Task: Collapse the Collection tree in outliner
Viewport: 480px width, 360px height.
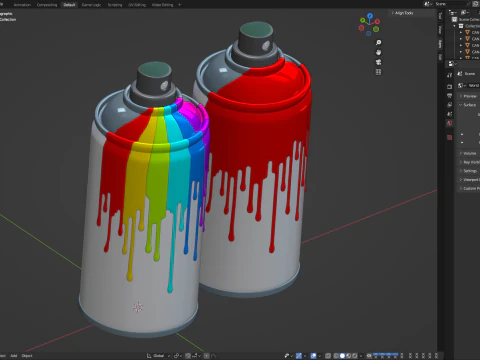Action: click(454, 26)
